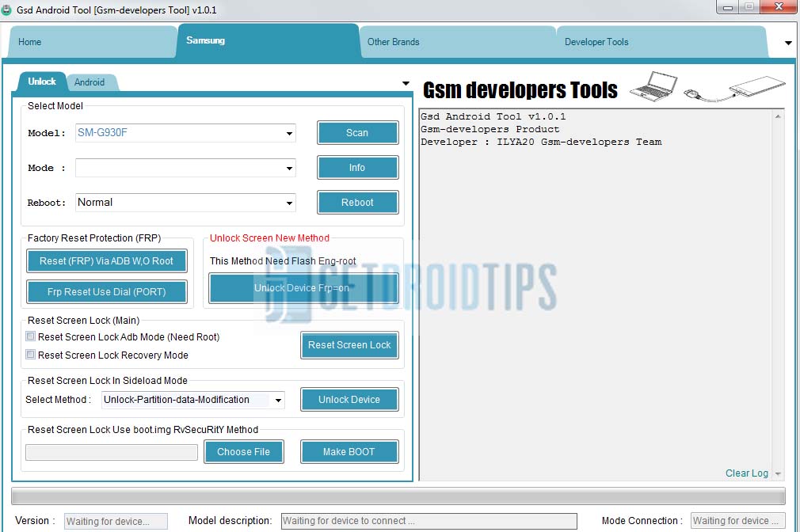Click the Reboot button
The width and height of the screenshot is (800, 532).
(x=358, y=203)
